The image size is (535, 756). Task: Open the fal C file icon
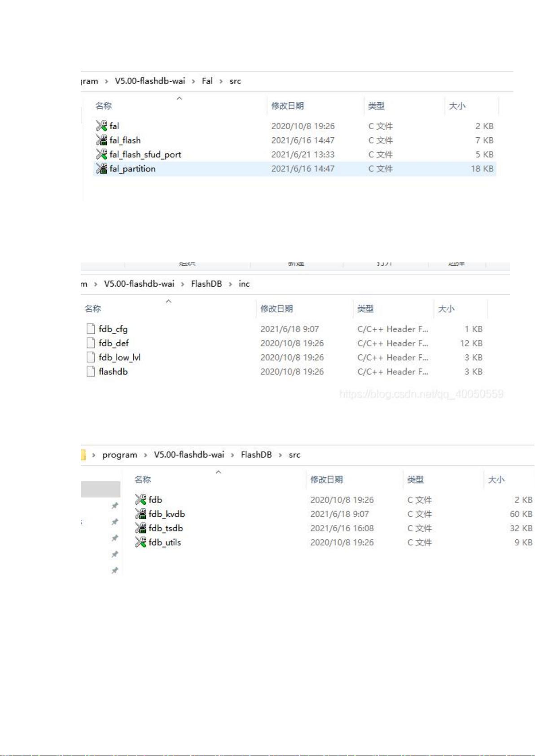pyautogui.click(x=101, y=126)
